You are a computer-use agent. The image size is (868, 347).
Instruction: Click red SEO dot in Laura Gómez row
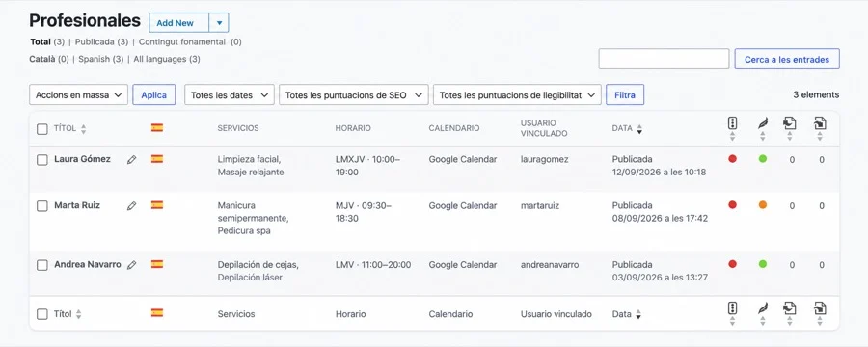pos(732,159)
